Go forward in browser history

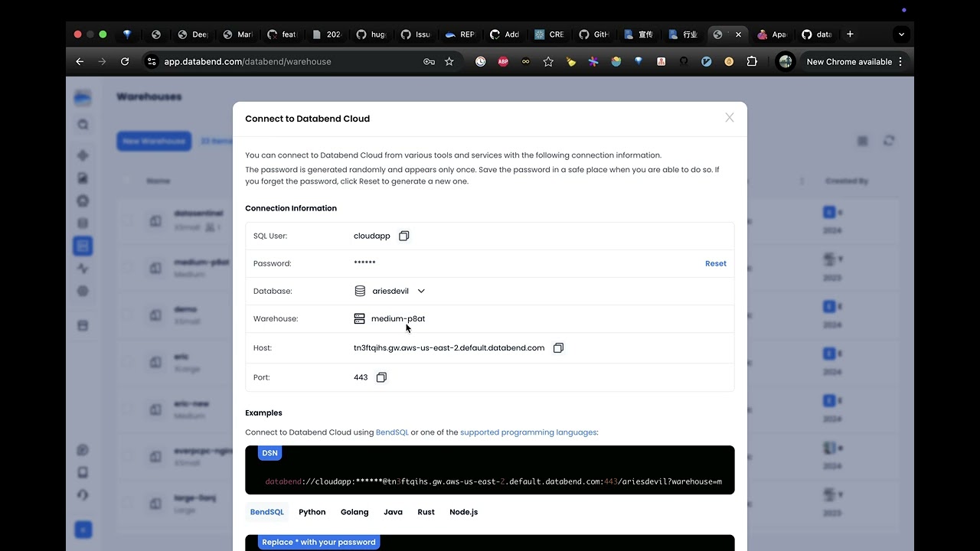coord(102,61)
